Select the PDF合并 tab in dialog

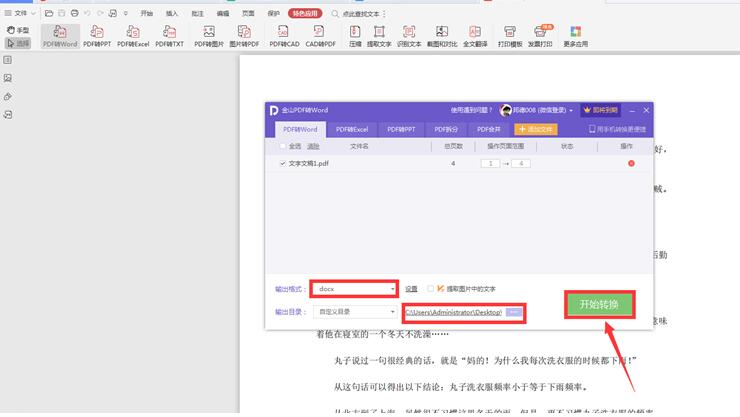tap(488, 129)
